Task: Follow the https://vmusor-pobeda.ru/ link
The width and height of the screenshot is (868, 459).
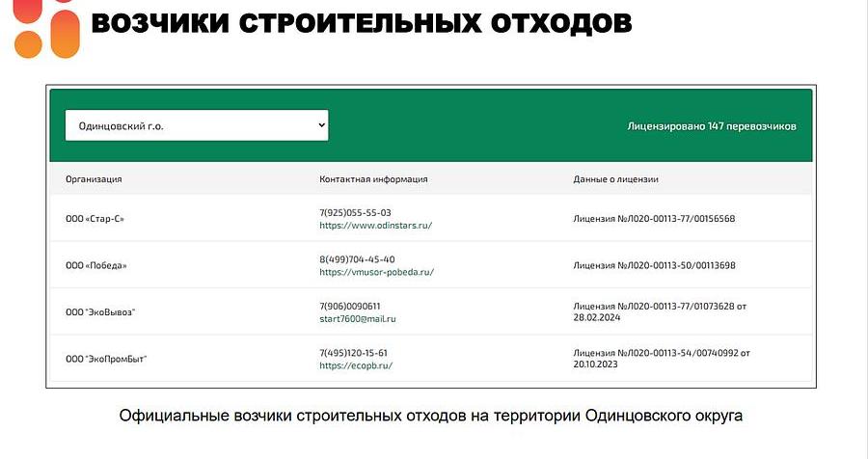Action: click(376, 272)
